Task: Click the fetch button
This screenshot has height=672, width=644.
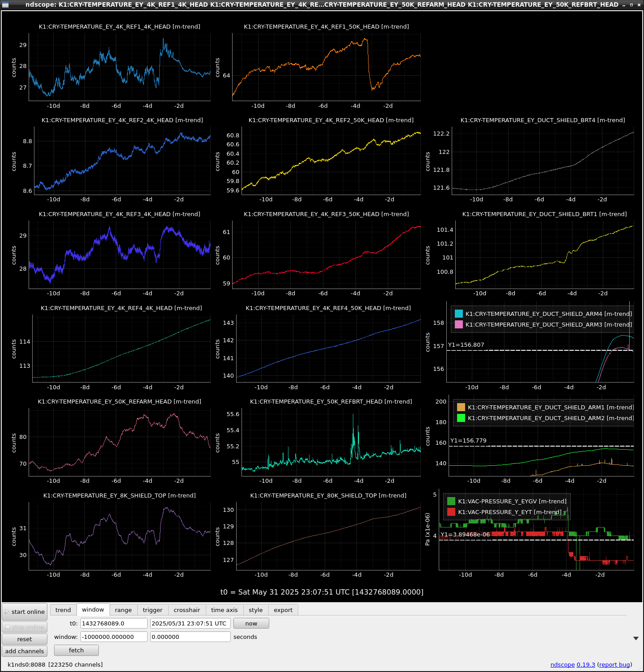Action: [76, 650]
